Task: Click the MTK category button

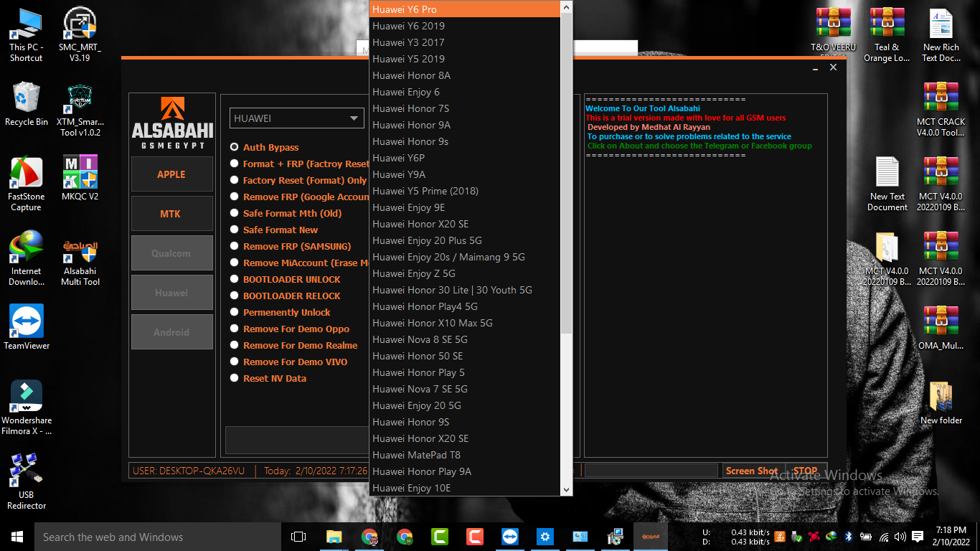Action: (x=171, y=214)
